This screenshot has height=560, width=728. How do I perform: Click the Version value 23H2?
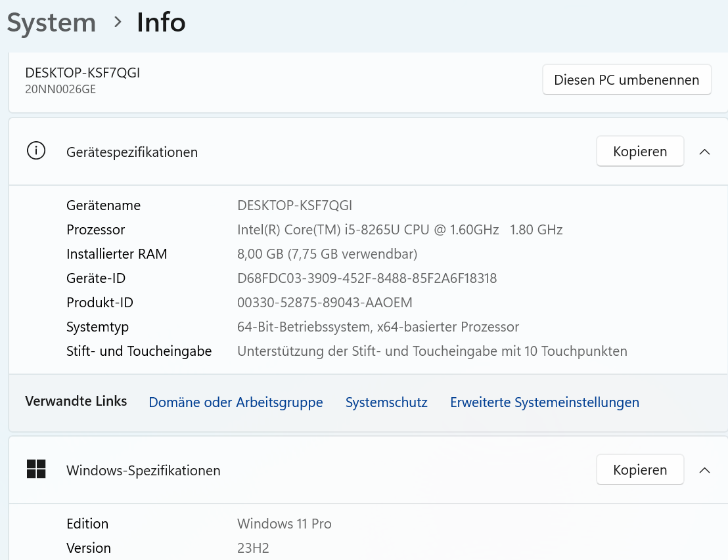pos(253,548)
